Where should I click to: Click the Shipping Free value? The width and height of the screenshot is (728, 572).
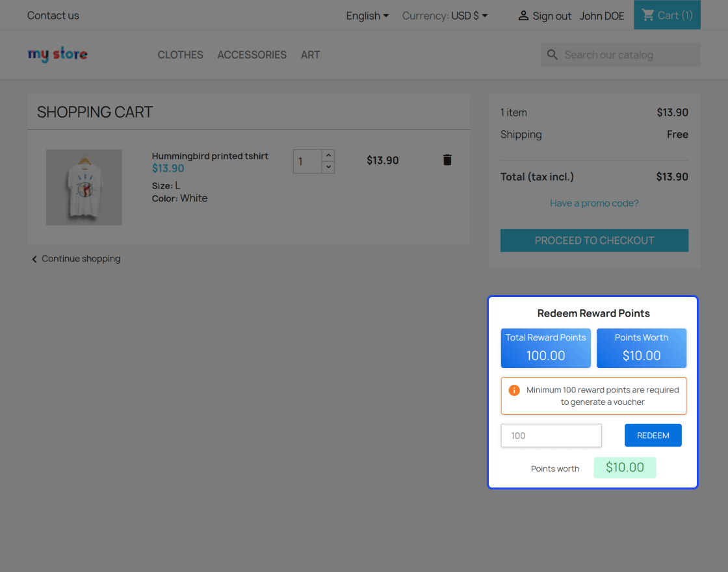click(x=677, y=135)
